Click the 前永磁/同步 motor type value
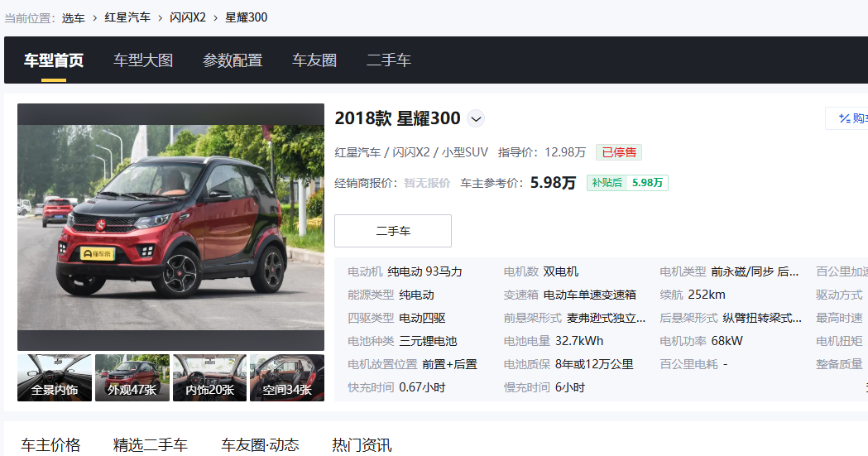 coord(755,271)
